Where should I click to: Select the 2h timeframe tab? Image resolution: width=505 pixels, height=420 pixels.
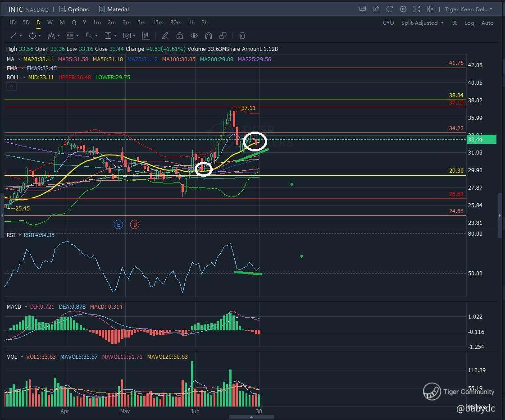click(x=205, y=23)
